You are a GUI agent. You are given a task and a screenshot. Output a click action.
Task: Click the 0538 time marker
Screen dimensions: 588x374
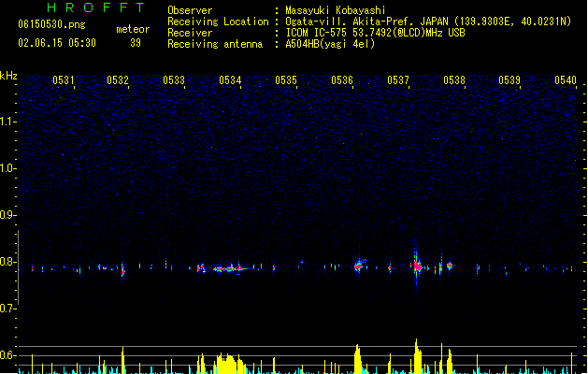pyautogui.click(x=454, y=79)
